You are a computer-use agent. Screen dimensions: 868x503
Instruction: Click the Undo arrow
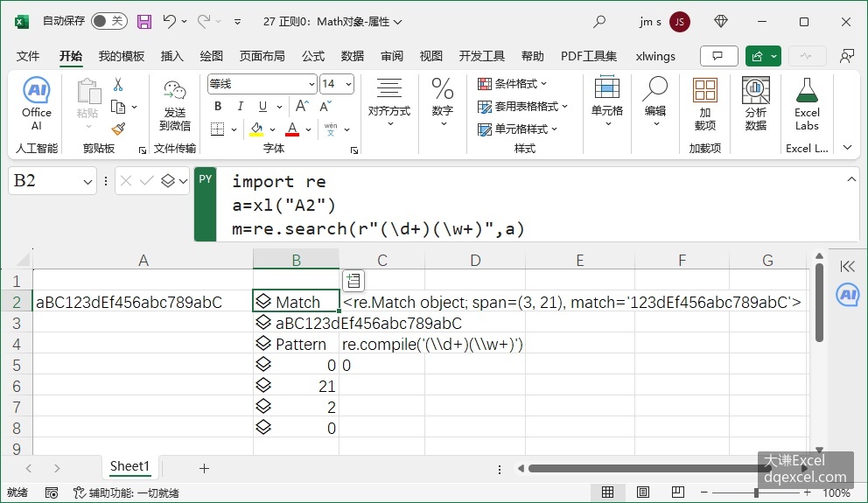point(170,22)
